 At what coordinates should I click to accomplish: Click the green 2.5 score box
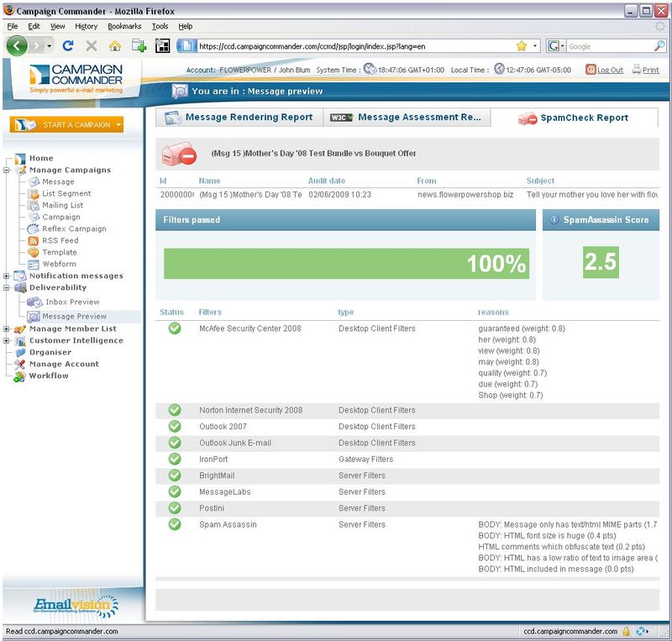[601, 262]
